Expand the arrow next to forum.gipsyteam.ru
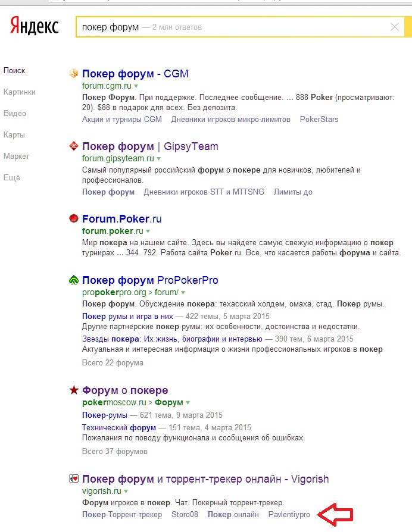The image size is (412, 532). [x=158, y=159]
